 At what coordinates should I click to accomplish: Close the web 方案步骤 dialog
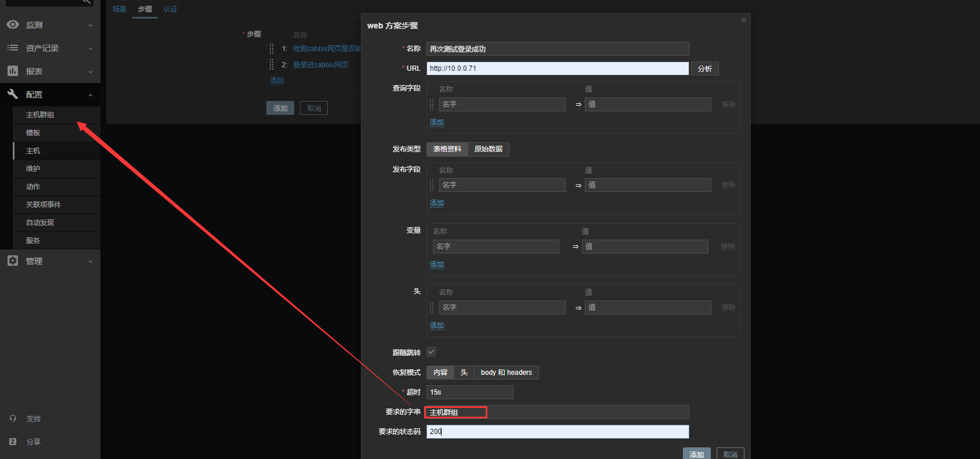[744, 20]
